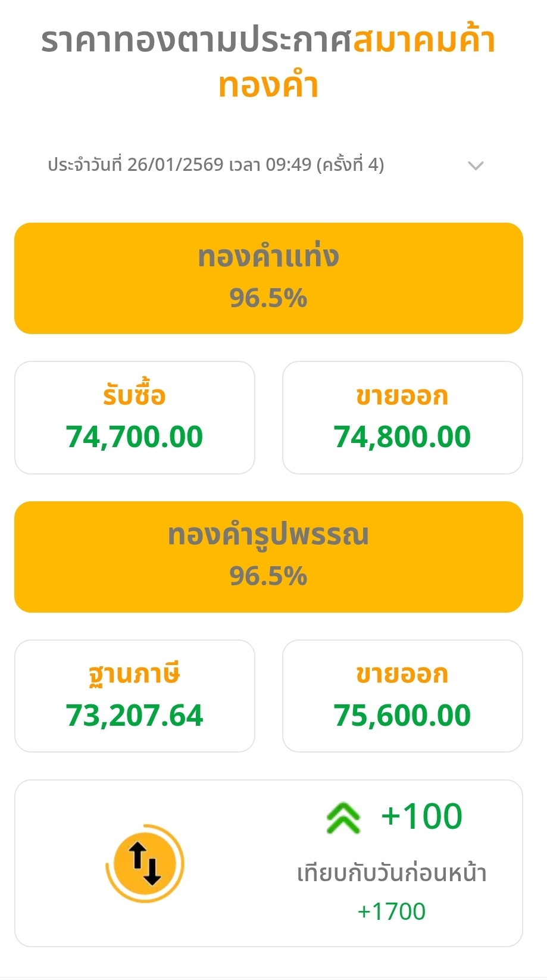Viewport: 547px width, 980px height.
Task: Expand the announcement time chevron dropdown
Action: [x=476, y=166]
